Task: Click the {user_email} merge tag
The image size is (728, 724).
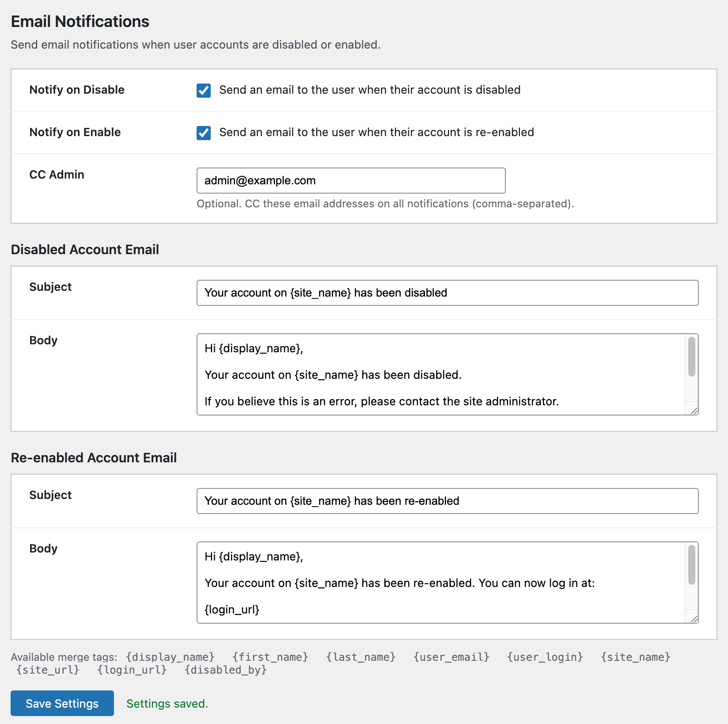Action: point(451,657)
